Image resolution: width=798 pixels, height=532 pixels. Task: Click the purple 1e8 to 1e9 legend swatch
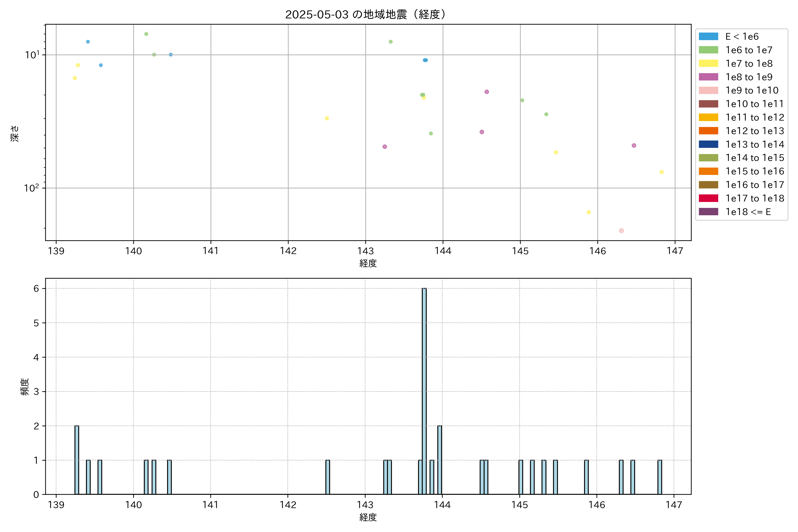(708, 77)
